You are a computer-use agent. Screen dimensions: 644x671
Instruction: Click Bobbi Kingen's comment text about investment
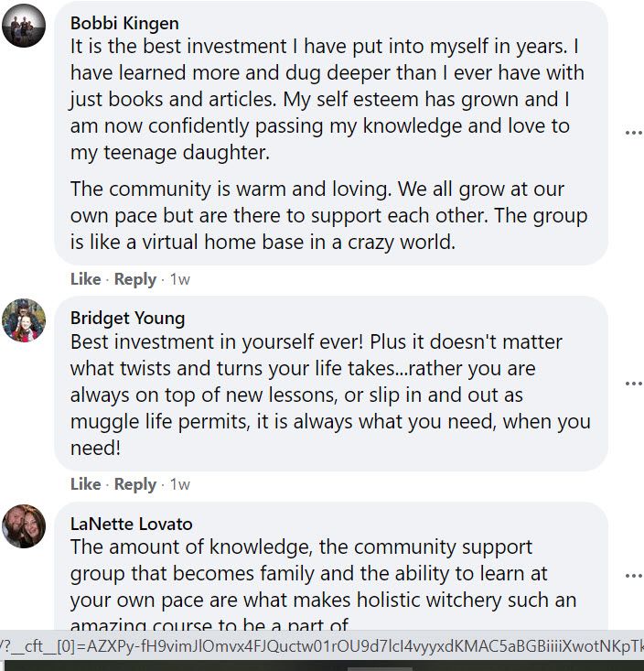(x=327, y=99)
